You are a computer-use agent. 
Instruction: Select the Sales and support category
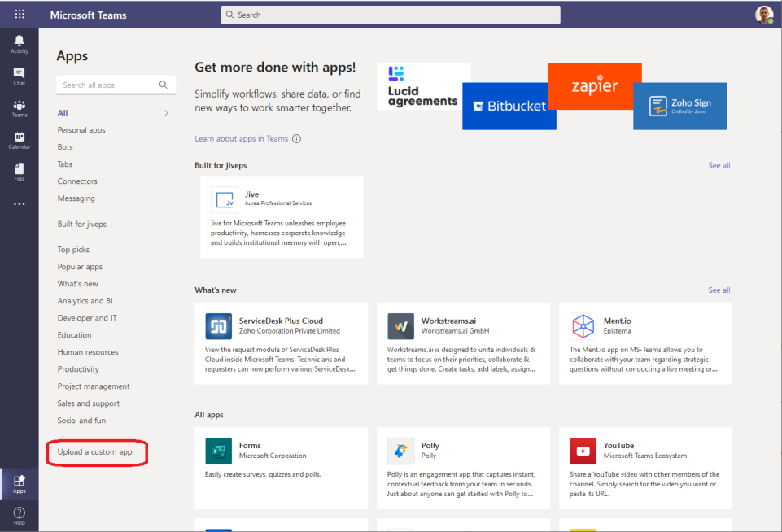88,403
